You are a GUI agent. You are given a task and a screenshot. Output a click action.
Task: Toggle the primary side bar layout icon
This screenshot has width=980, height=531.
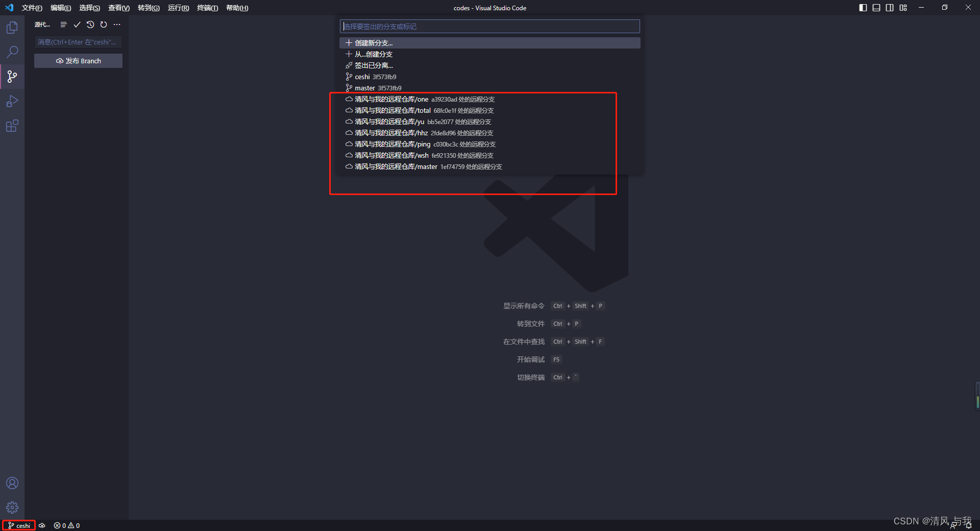(x=863, y=8)
